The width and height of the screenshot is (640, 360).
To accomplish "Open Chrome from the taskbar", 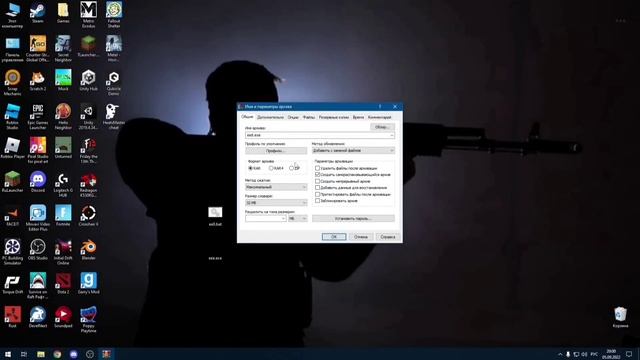I will 57,354.
